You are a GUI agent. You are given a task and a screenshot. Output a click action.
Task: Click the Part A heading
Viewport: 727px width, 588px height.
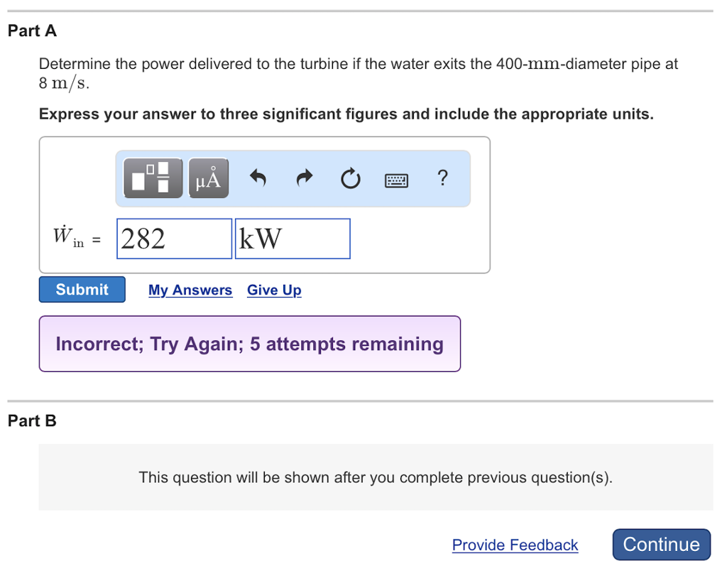[x=33, y=31]
